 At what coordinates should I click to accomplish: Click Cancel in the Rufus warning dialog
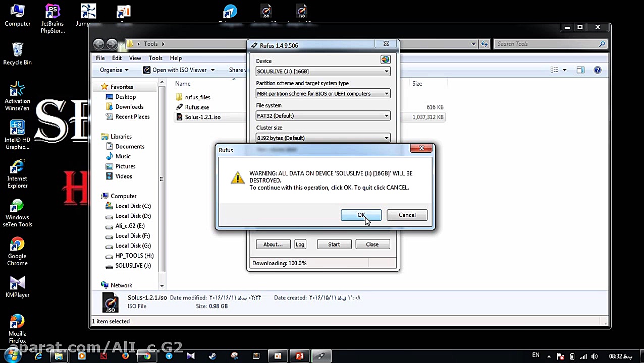[x=407, y=215]
